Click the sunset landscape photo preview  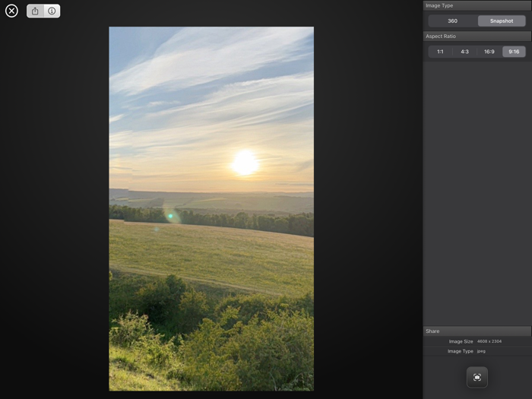[211, 209]
